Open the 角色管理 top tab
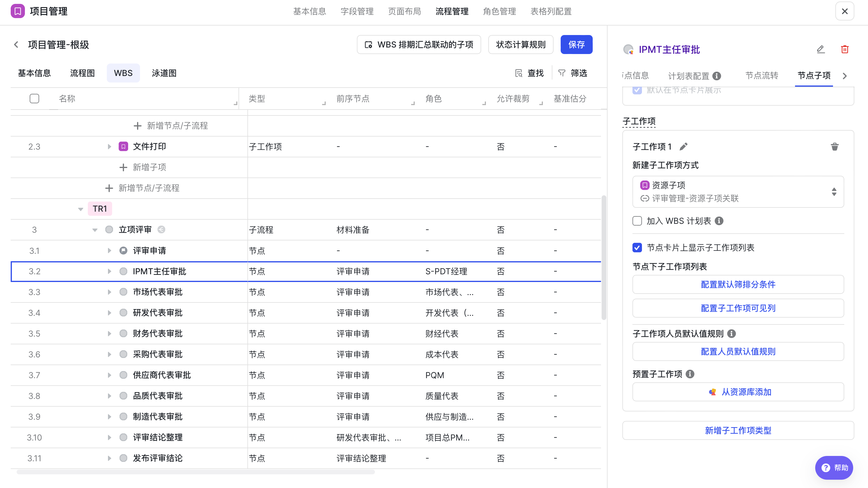The width and height of the screenshot is (868, 488). point(499,12)
